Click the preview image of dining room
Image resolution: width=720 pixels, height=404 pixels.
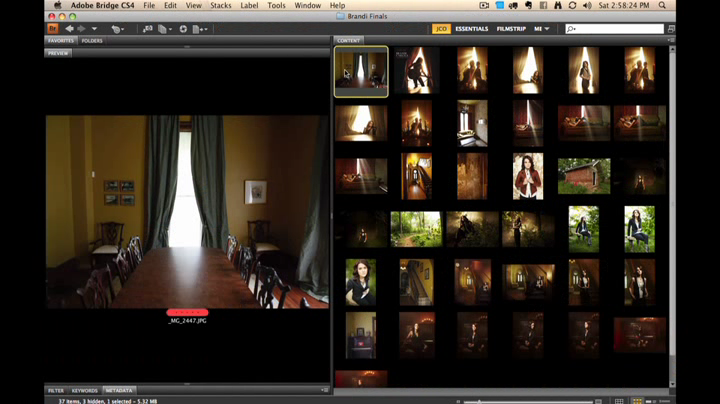[x=187, y=212]
